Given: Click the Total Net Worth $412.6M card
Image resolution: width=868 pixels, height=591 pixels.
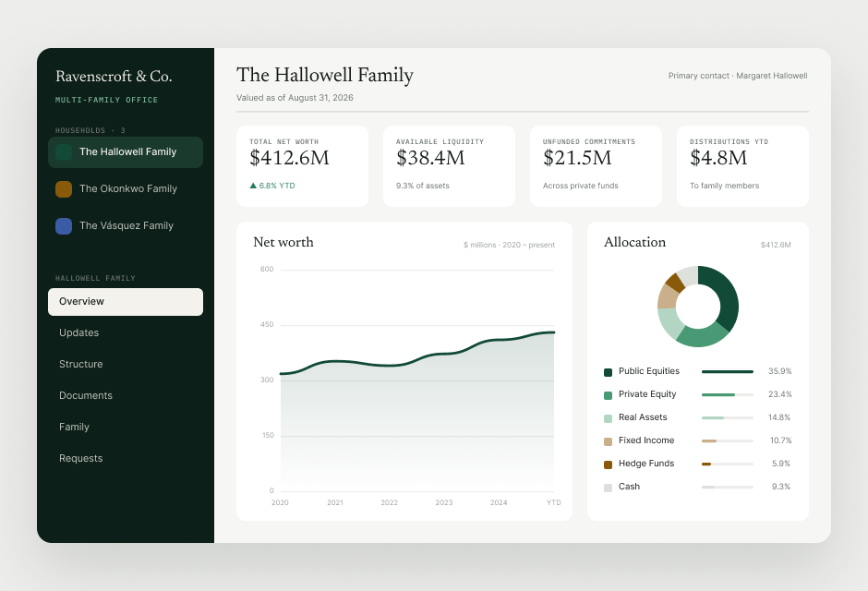Looking at the screenshot, I should coord(302,166).
